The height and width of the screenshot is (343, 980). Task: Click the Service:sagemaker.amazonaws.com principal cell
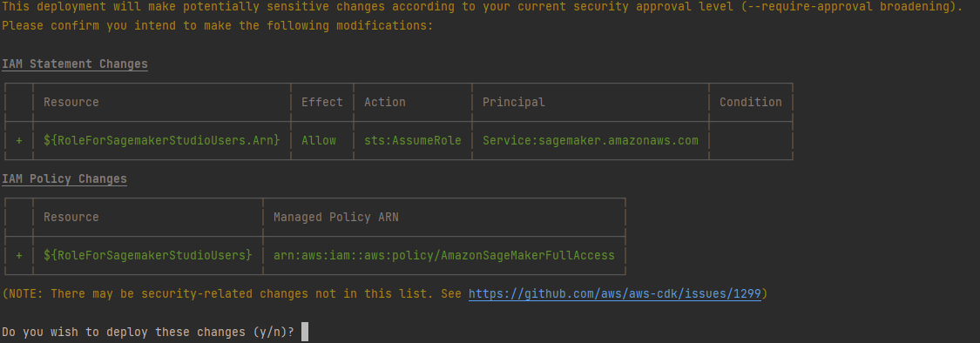(591, 140)
